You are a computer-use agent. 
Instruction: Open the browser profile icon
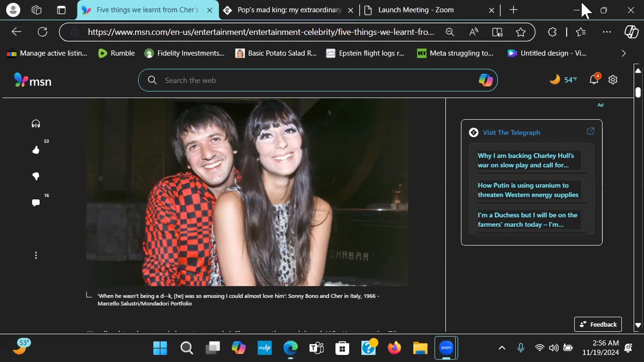[x=13, y=10]
